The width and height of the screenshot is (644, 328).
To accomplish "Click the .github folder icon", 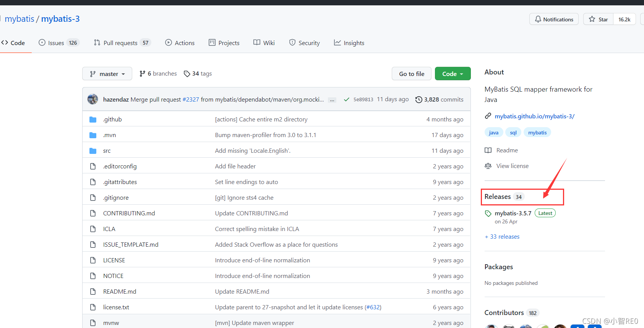I will (x=93, y=120).
